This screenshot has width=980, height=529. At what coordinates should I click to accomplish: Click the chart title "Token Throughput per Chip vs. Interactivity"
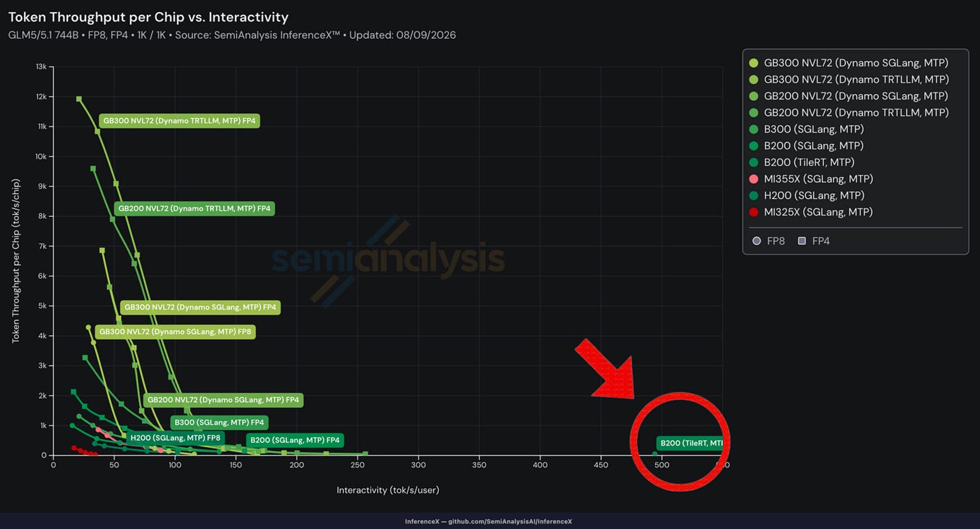[149, 17]
